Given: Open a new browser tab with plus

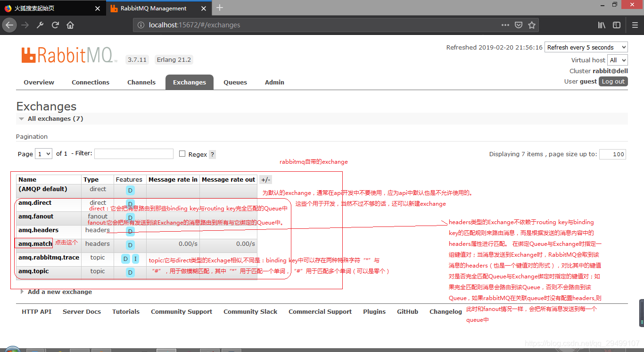Looking at the screenshot, I should [x=220, y=8].
